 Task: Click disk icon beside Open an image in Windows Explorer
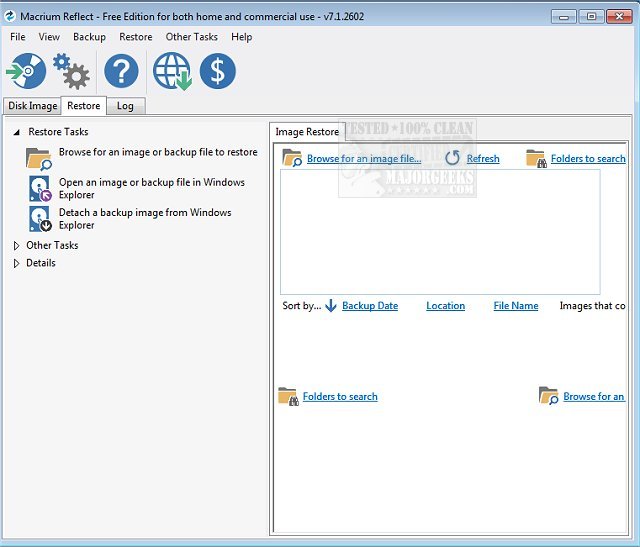[40, 189]
